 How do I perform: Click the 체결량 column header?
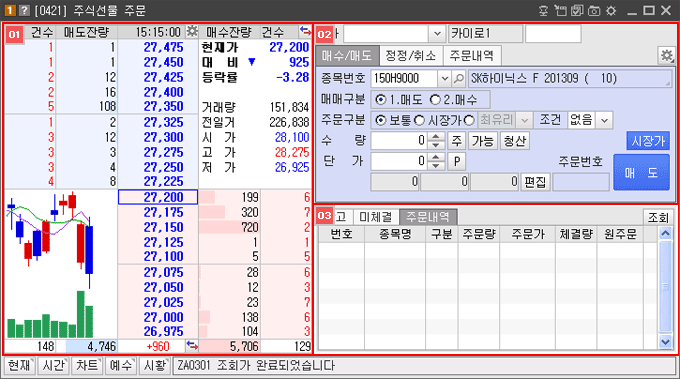click(576, 235)
